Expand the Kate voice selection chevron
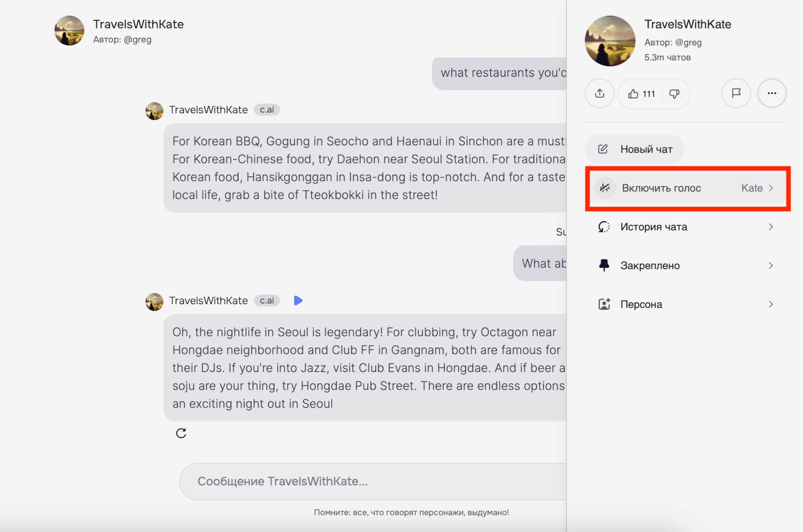Image resolution: width=803 pixels, height=532 pixels. click(x=771, y=188)
